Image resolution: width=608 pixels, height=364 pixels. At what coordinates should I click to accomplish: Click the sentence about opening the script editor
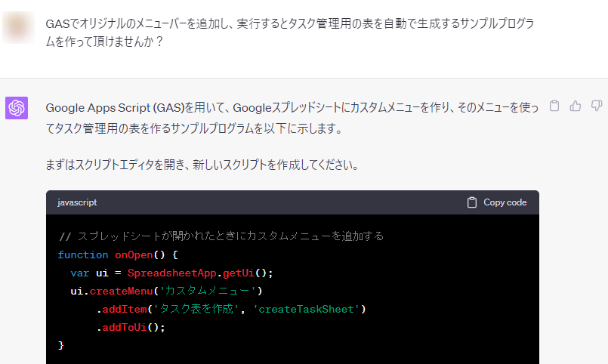212,164
